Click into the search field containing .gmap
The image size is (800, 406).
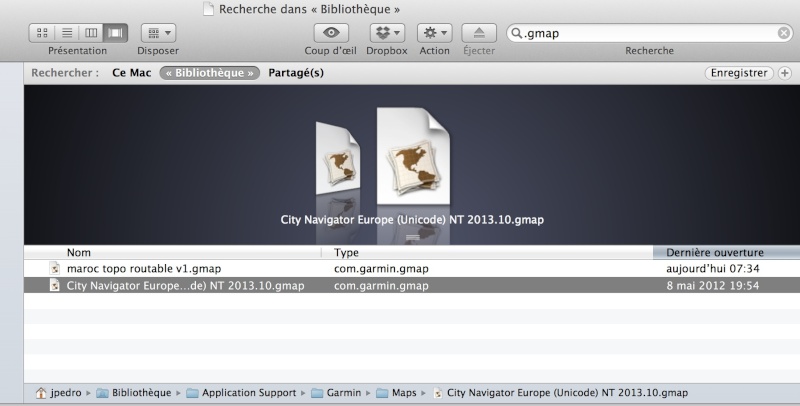click(x=649, y=33)
